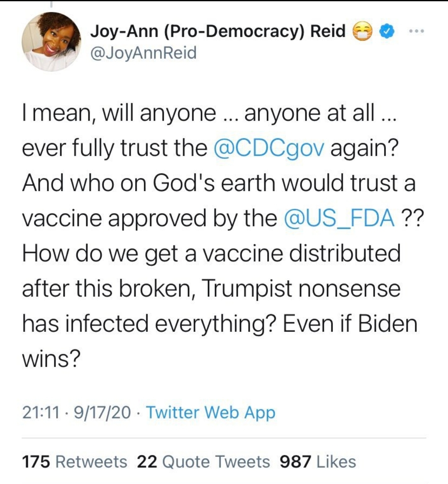Show the Quote Tweets list

(216, 462)
